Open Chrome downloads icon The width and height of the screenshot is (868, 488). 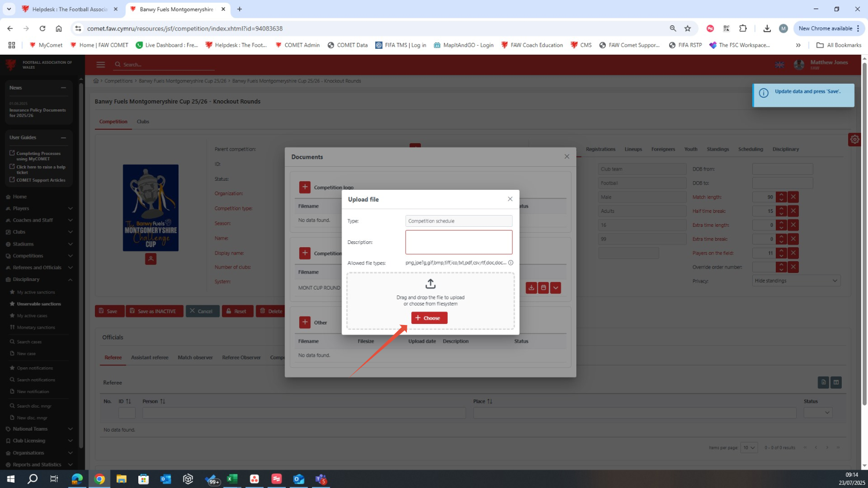(x=767, y=28)
